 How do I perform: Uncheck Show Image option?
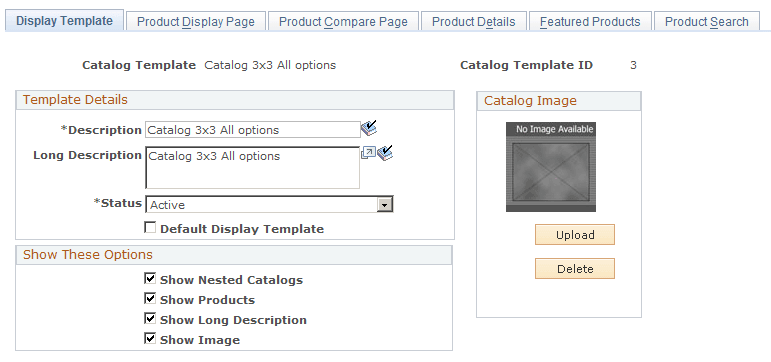pos(150,339)
